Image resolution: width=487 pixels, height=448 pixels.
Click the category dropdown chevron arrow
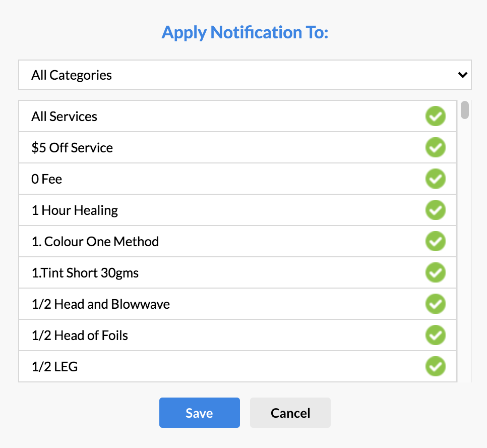click(x=462, y=75)
